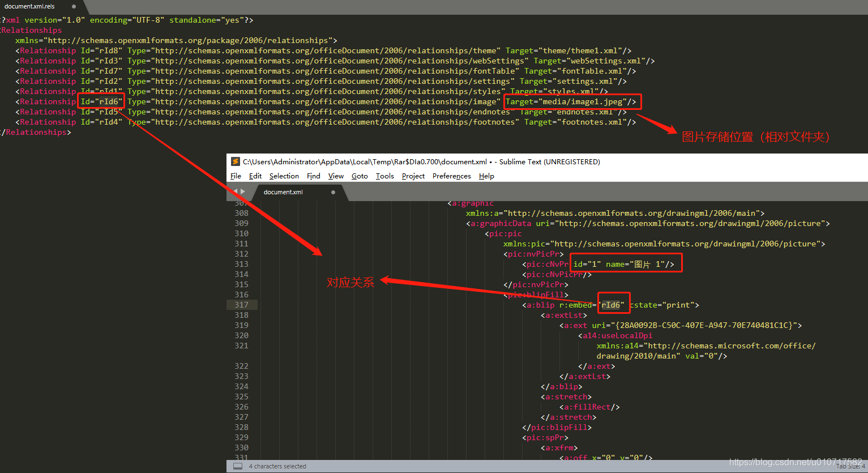Click the xmlns:pic namespace line
The width and height of the screenshot is (868, 473).
coord(664,244)
